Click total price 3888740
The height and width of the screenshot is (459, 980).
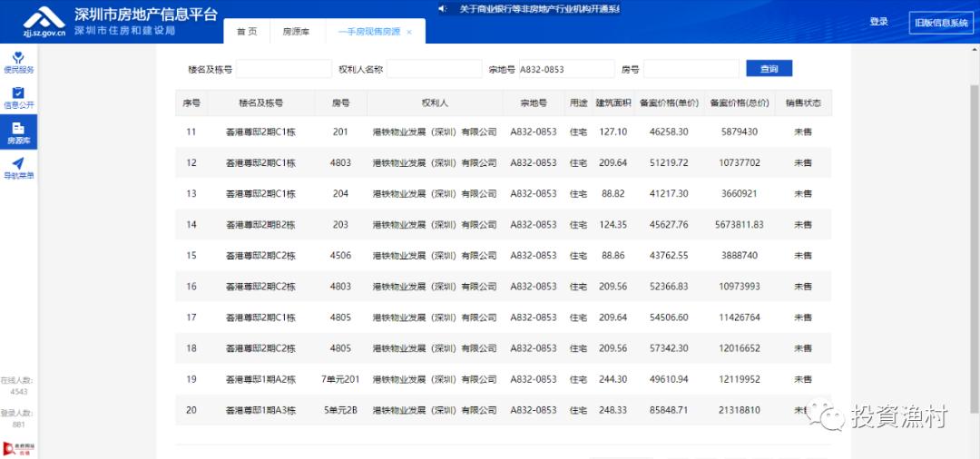click(740, 256)
